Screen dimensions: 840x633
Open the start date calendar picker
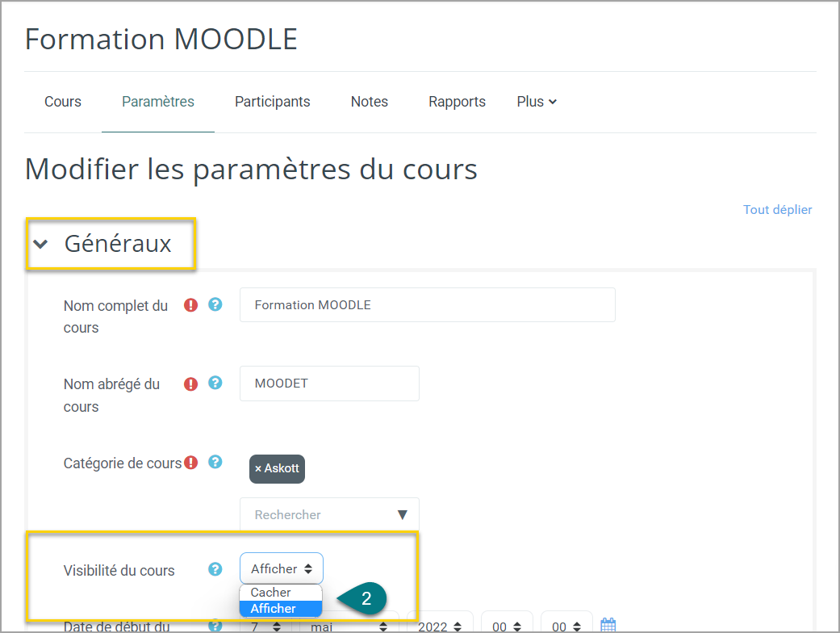pyautogui.click(x=608, y=625)
